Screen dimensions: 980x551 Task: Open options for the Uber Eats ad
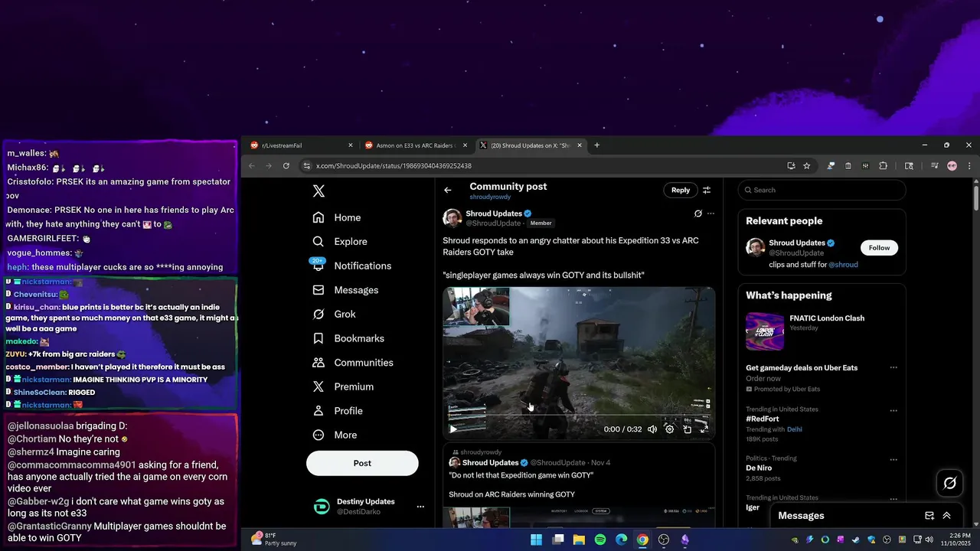tap(893, 368)
